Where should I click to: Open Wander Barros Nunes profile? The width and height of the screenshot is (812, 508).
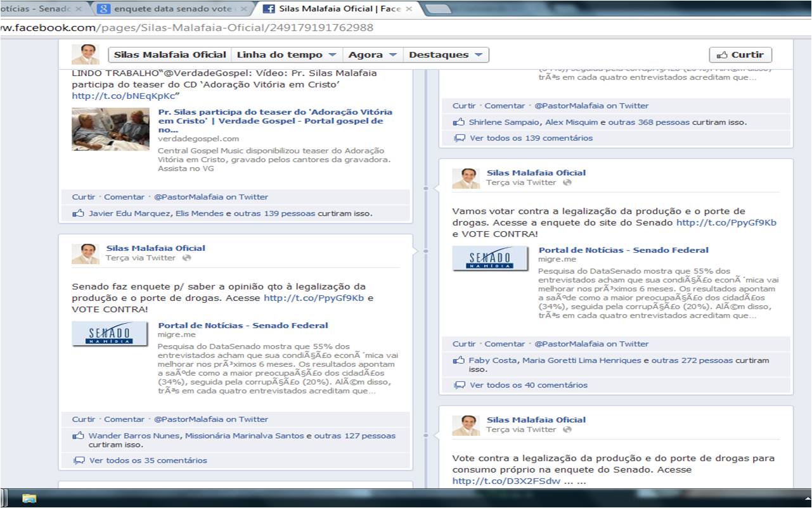135,436
